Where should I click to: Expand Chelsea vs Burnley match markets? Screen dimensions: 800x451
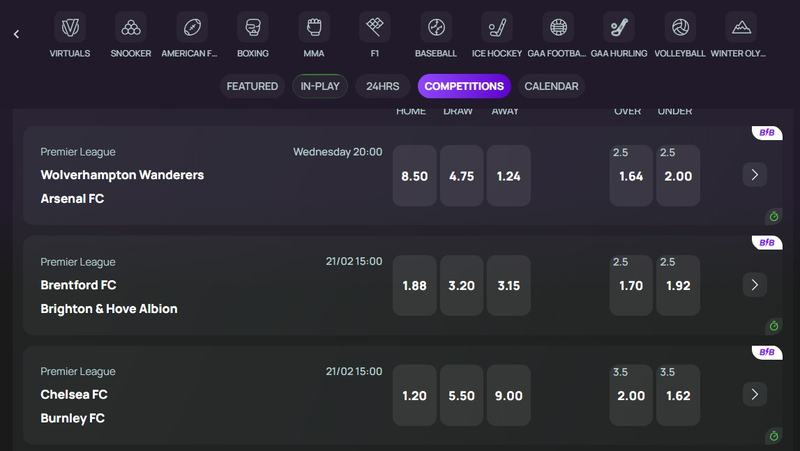(x=755, y=394)
